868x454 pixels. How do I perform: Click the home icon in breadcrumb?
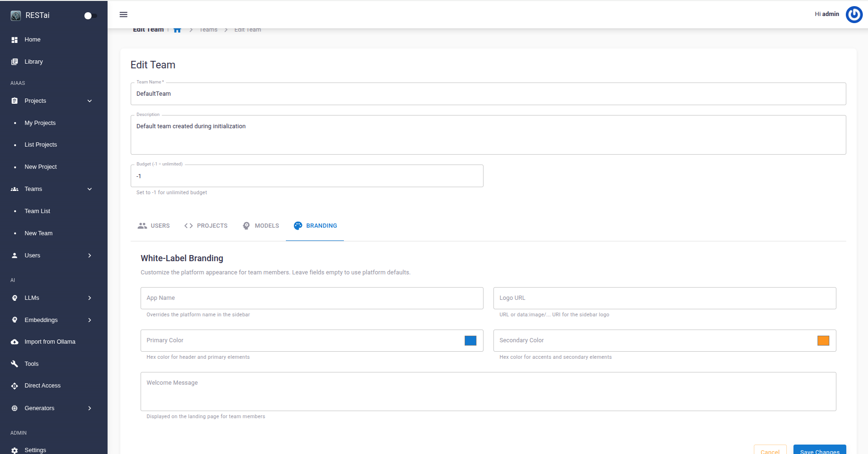pos(177,30)
